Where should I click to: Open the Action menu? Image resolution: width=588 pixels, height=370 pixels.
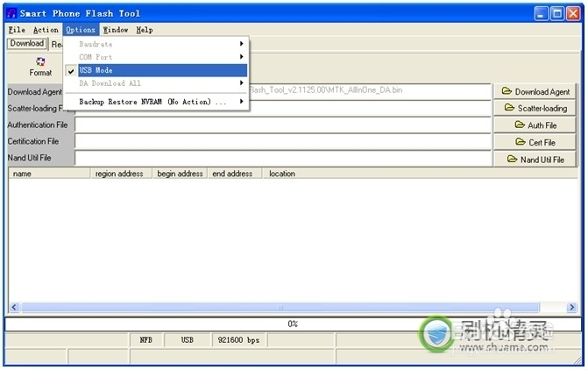46,30
